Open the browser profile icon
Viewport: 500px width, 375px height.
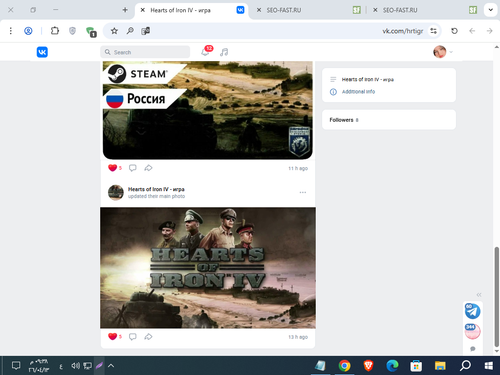coord(28,31)
